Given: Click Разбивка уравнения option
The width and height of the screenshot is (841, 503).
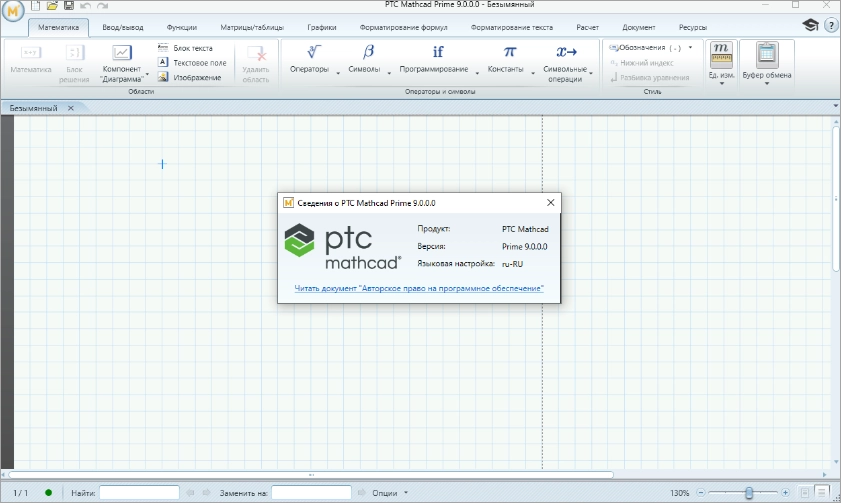Looking at the screenshot, I should coord(650,78).
